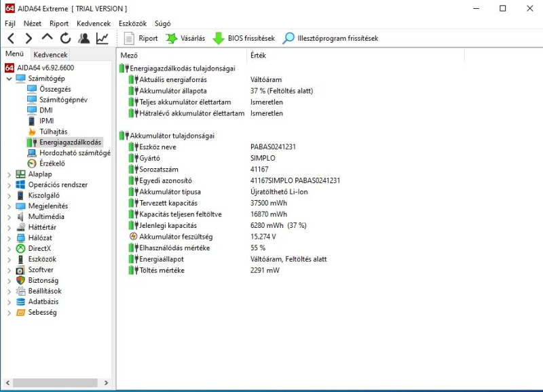
Task: Expand the Beállítások tree node
Action: [x=9, y=292]
